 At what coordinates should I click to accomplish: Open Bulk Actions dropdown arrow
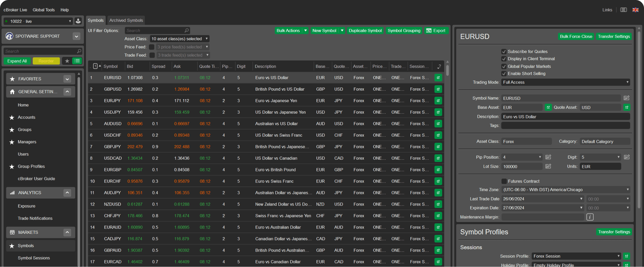click(305, 31)
